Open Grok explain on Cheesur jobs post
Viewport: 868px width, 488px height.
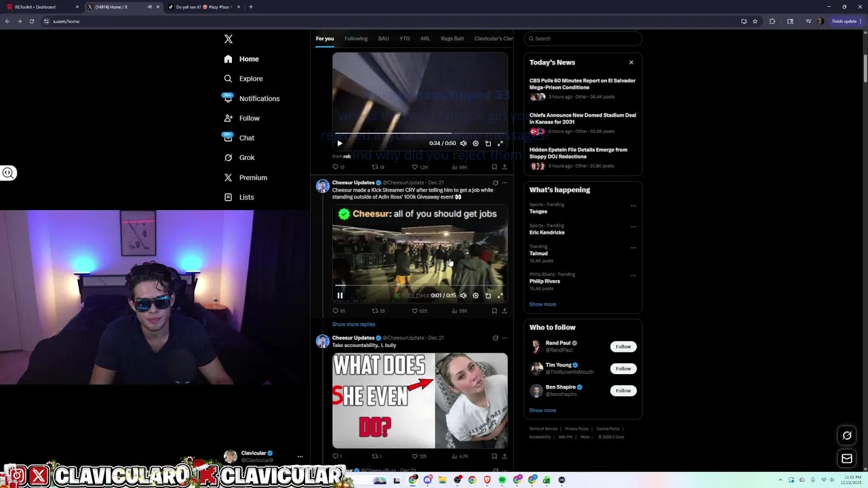click(x=495, y=183)
